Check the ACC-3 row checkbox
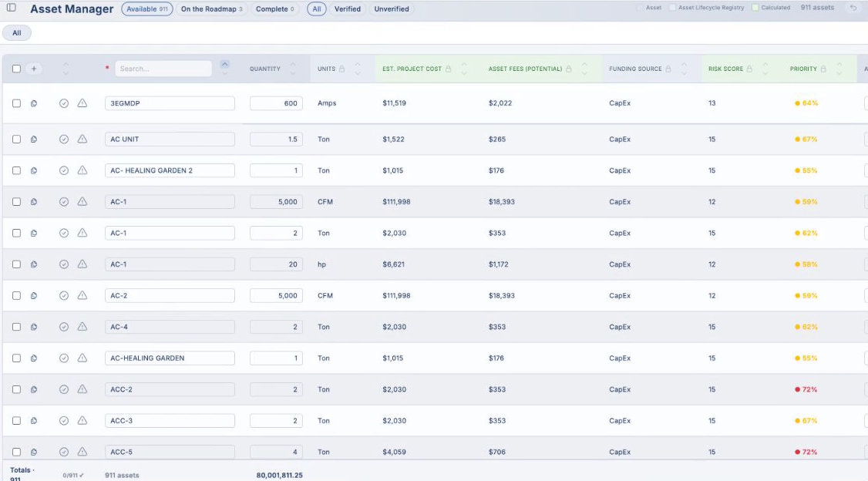Image resolution: width=868 pixels, height=481 pixels. (17, 421)
